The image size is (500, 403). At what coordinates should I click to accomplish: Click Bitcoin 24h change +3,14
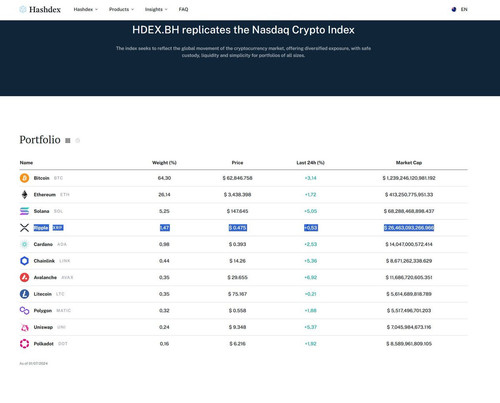(310, 178)
